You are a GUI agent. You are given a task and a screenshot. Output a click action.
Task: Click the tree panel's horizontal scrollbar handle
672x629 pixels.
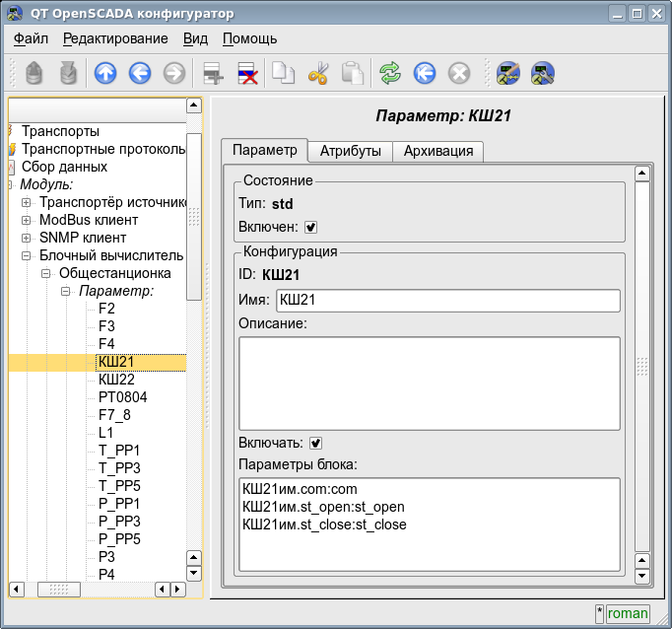58,590
